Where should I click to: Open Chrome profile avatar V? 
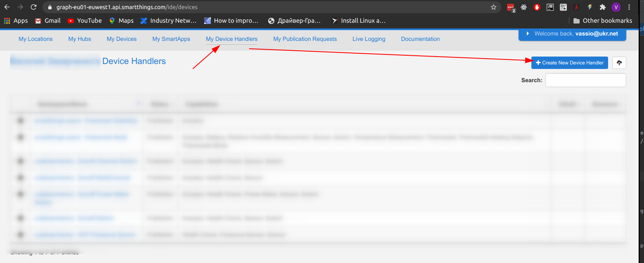pos(616,7)
